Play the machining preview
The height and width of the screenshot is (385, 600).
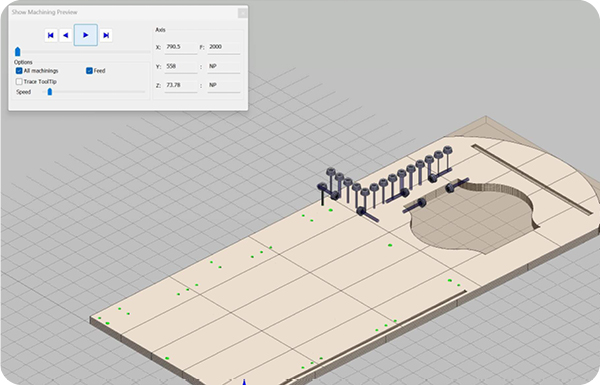(x=86, y=35)
